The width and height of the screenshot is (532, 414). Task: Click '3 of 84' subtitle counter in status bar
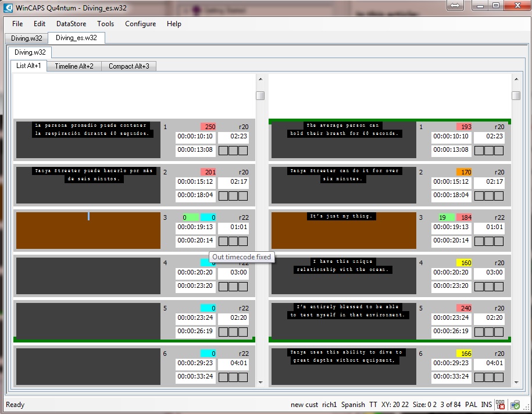coord(451,405)
